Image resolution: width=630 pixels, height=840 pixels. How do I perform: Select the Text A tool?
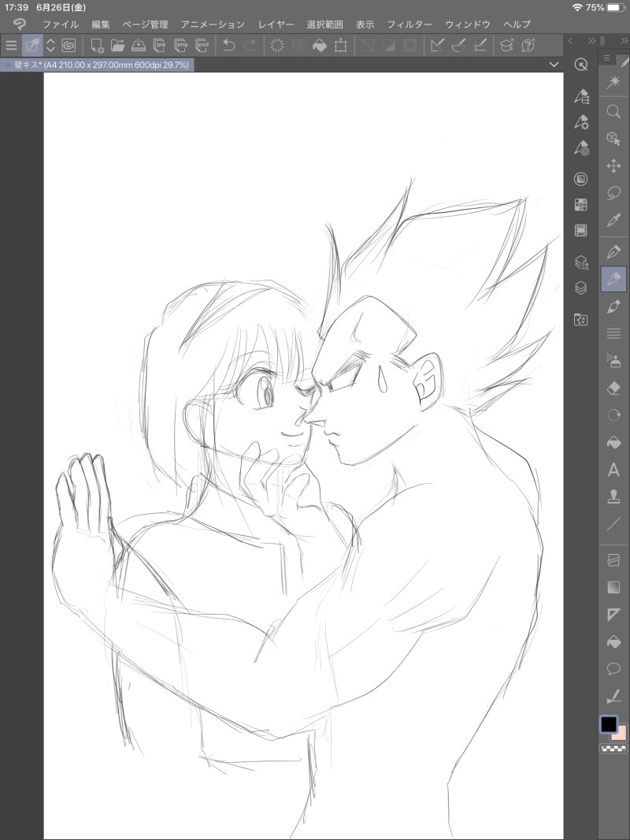613,470
